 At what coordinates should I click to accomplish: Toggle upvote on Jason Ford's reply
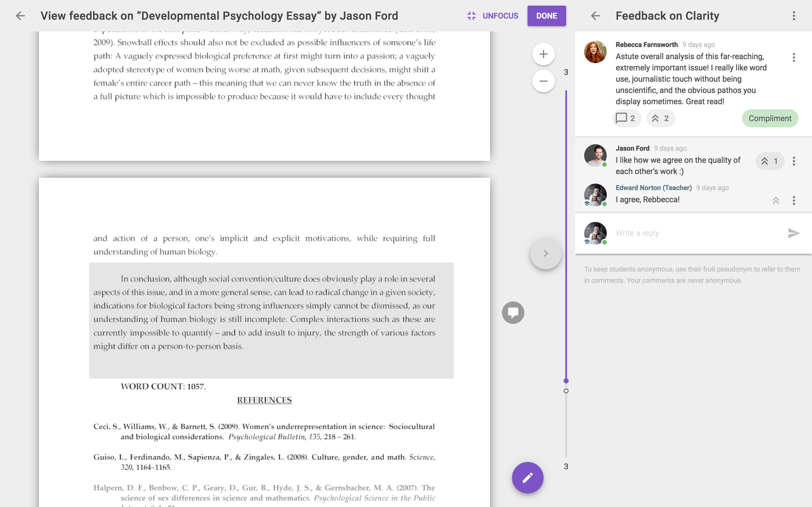pyautogui.click(x=769, y=161)
